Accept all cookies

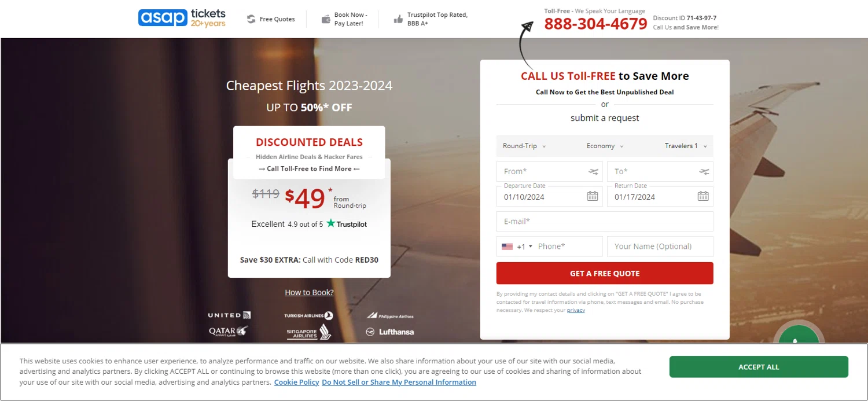pos(758,367)
